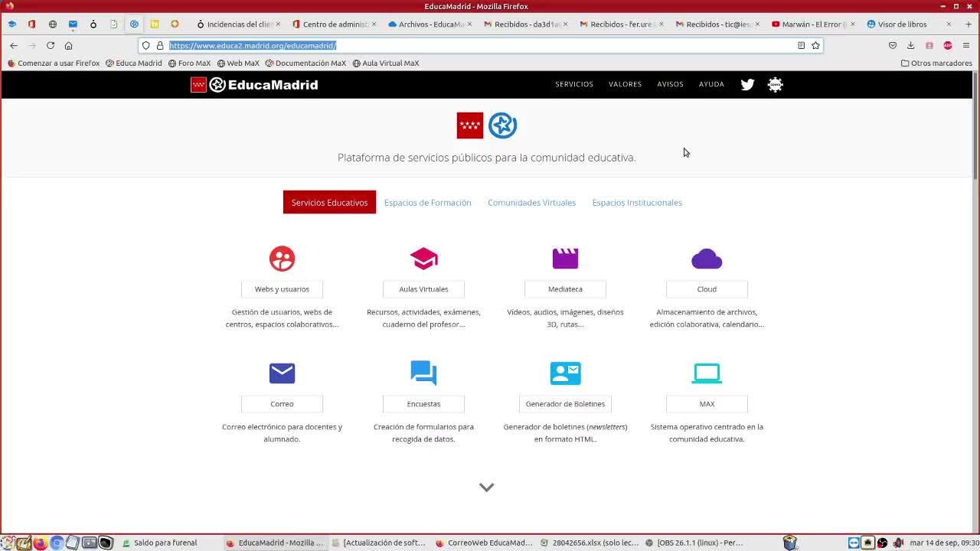This screenshot has width=980, height=551.
Task: Bookmark this page with the star icon
Action: coord(815,45)
